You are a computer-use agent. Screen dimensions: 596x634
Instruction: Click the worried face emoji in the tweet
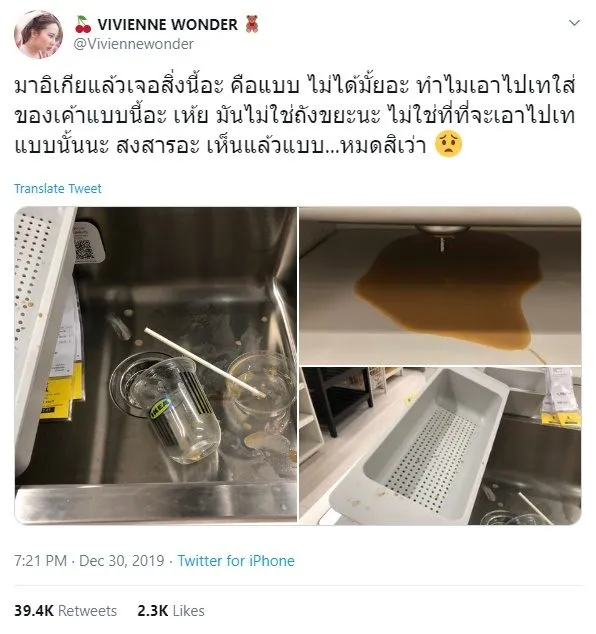(x=448, y=145)
